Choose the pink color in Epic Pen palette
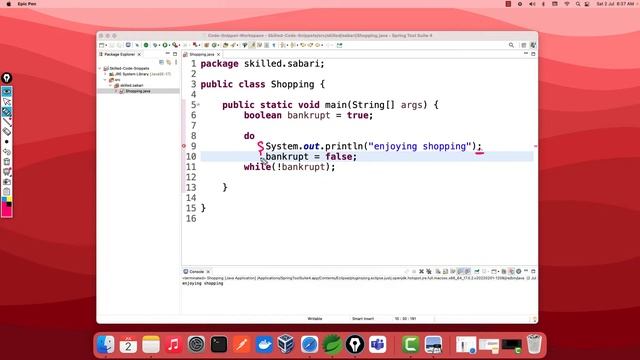The height and width of the screenshot is (360, 640). point(7,211)
